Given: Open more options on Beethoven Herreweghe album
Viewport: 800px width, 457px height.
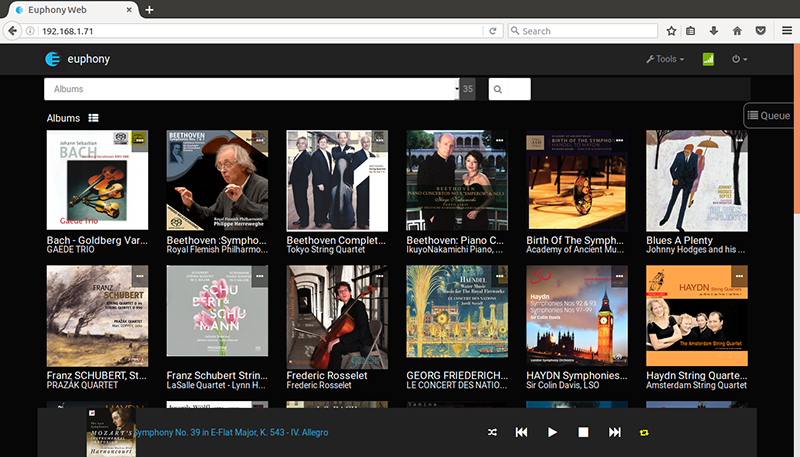Looking at the screenshot, I should pyautogui.click(x=260, y=140).
